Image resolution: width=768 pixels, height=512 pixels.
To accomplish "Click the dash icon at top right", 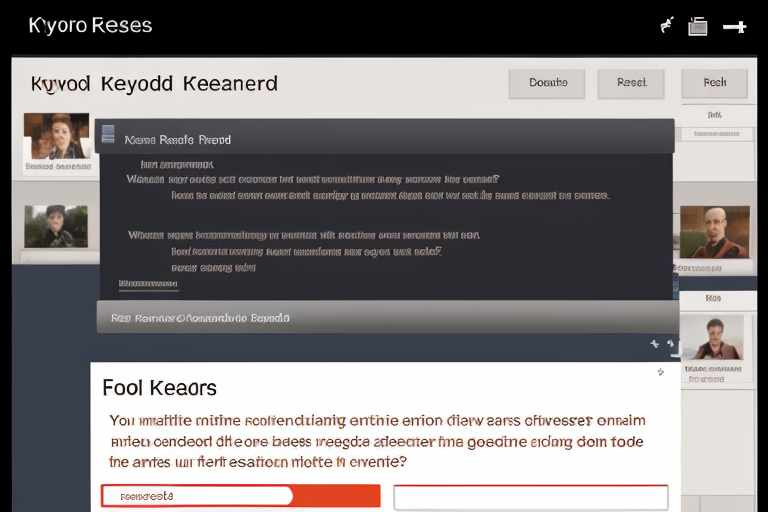I will pyautogui.click(x=735, y=27).
